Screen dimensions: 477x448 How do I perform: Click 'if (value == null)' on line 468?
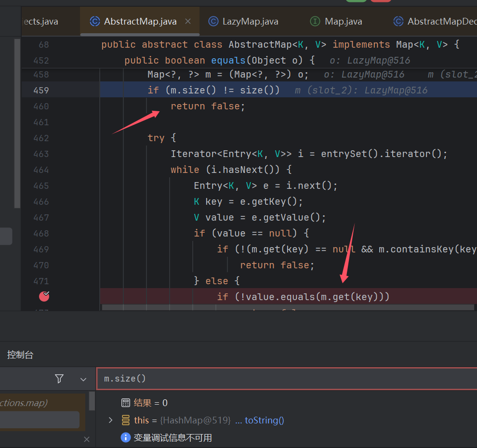pyautogui.click(x=246, y=233)
